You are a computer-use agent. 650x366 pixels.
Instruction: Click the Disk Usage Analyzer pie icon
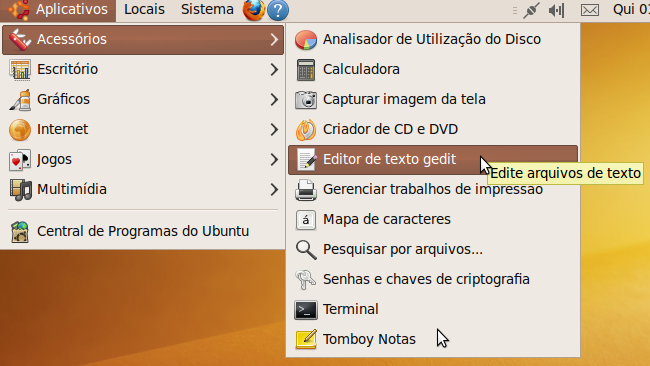point(306,40)
